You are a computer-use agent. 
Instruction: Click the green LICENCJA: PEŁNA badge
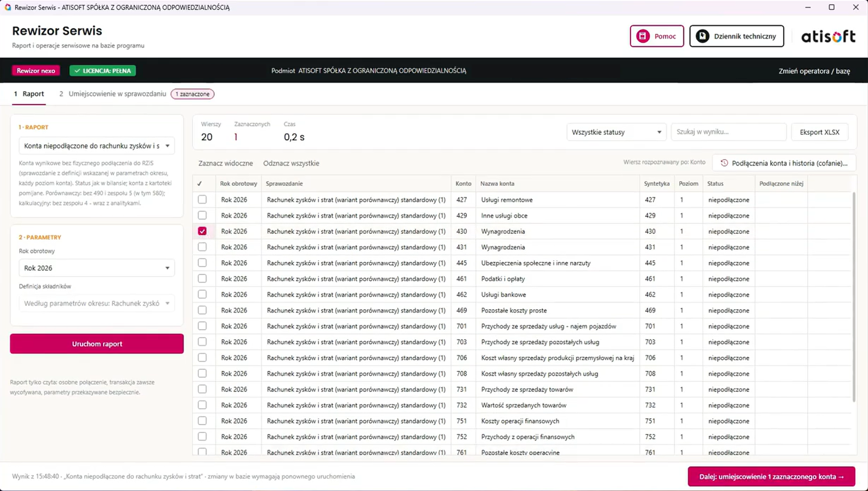tap(102, 71)
